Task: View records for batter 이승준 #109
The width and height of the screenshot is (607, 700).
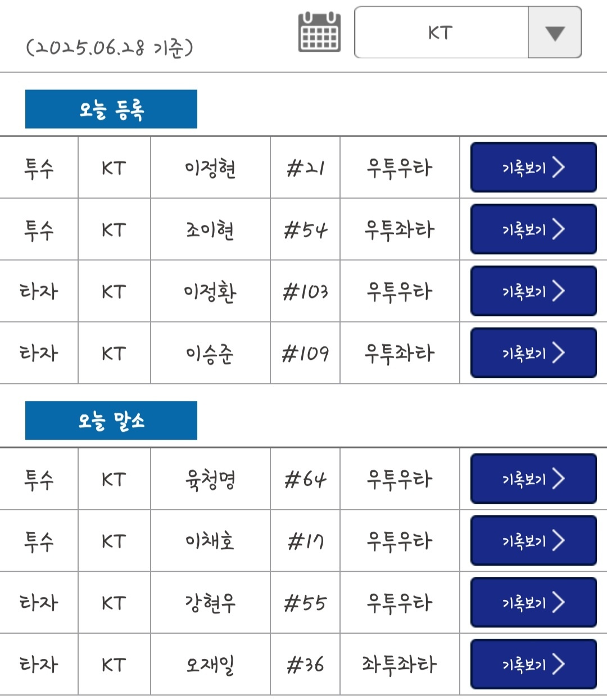Action: click(533, 353)
